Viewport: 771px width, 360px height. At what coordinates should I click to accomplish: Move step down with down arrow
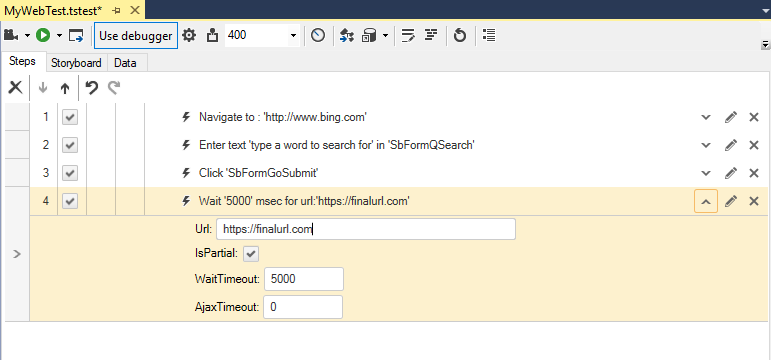(43, 88)
